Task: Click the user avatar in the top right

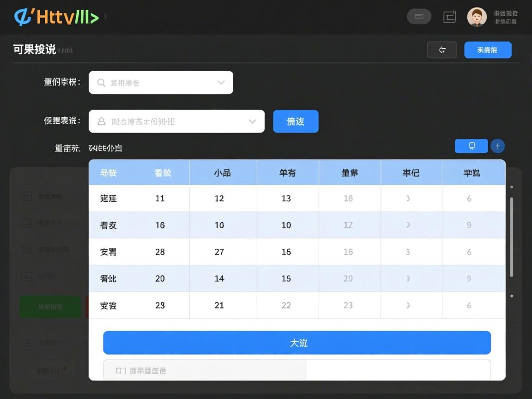Action: 477,17
